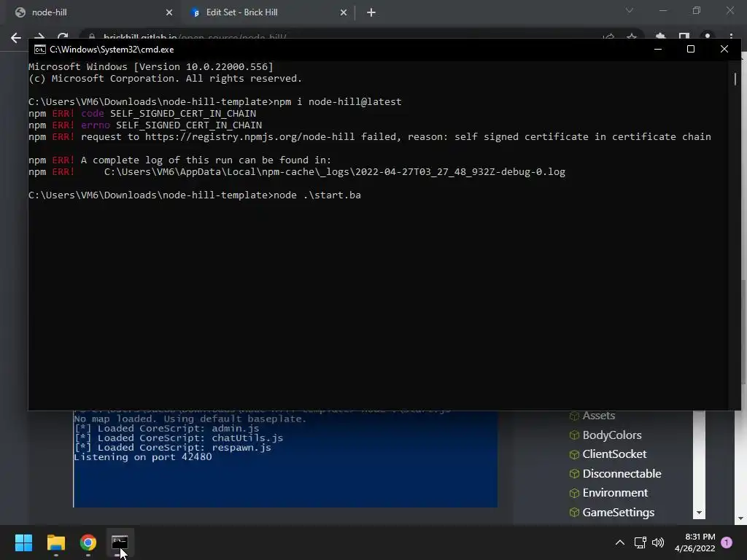Screen dimensions: 747x560
Task: Close the node-hill browser tab
Action: pos(169,12)
